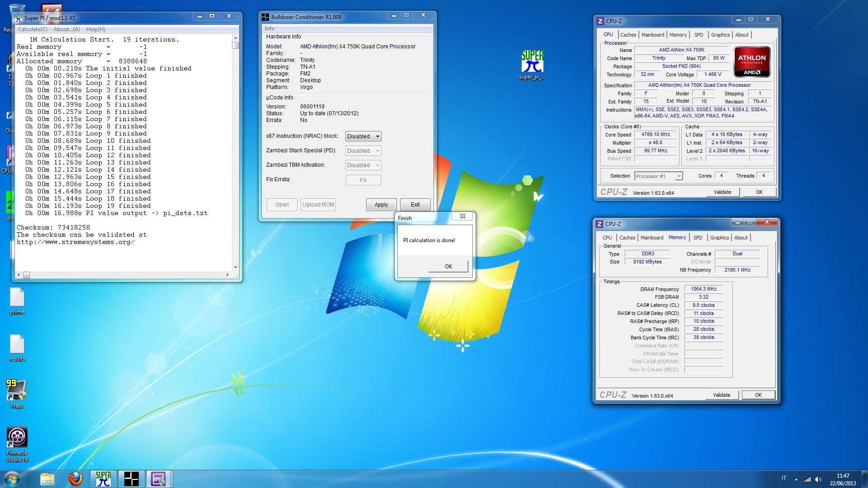868x488 pixels.
Task: Click the Upload ROM button
Action: tap(318, 205)
